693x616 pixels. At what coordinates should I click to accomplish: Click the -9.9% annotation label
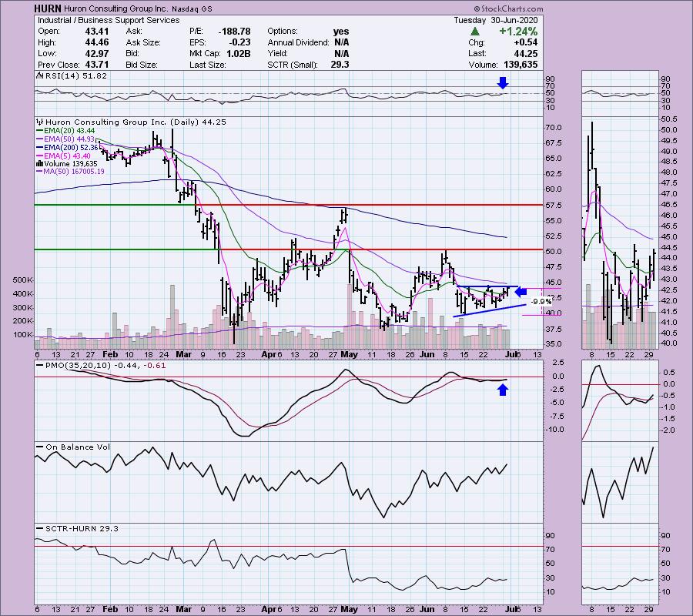[x=541, y=302]
